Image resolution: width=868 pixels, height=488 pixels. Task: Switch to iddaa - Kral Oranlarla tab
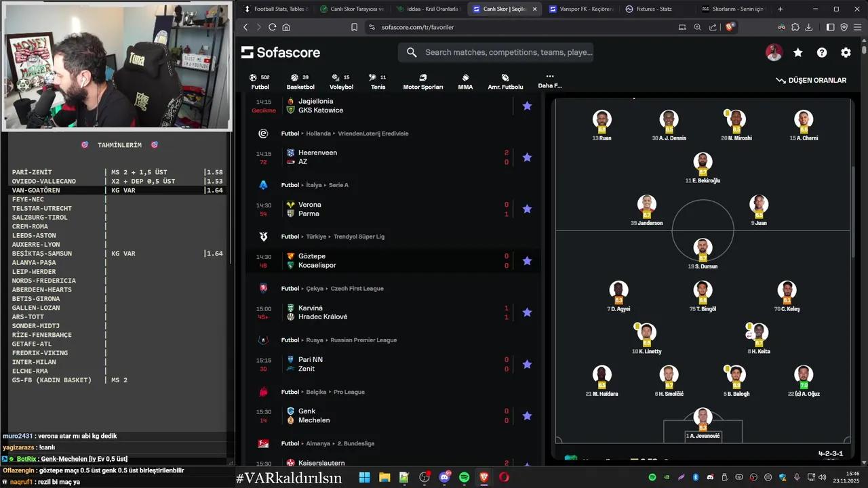(427, 9)
